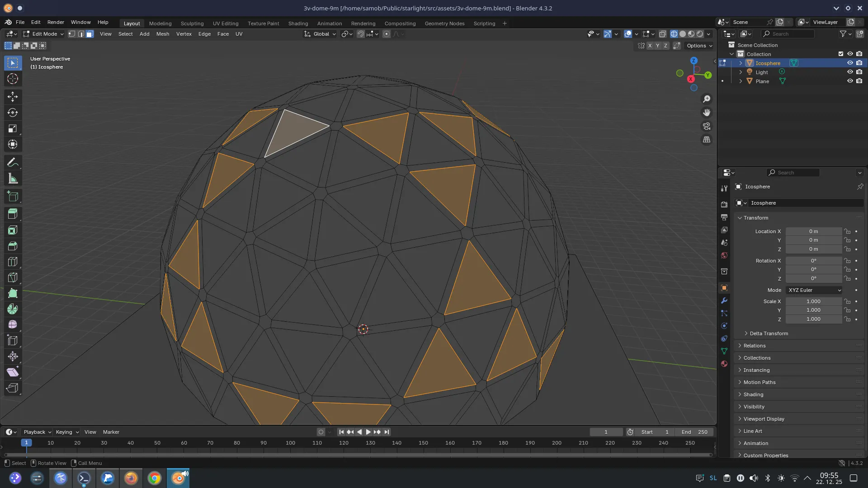Image resolution: width=868 pixels, height=488 pixels.
Task: Activate the Rotate tool
Action: 13,113
